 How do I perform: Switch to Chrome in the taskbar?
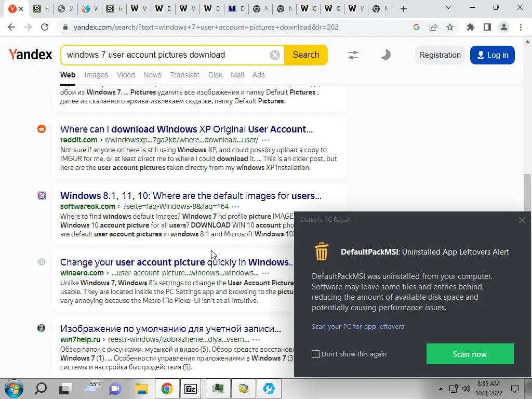(167, 389)
